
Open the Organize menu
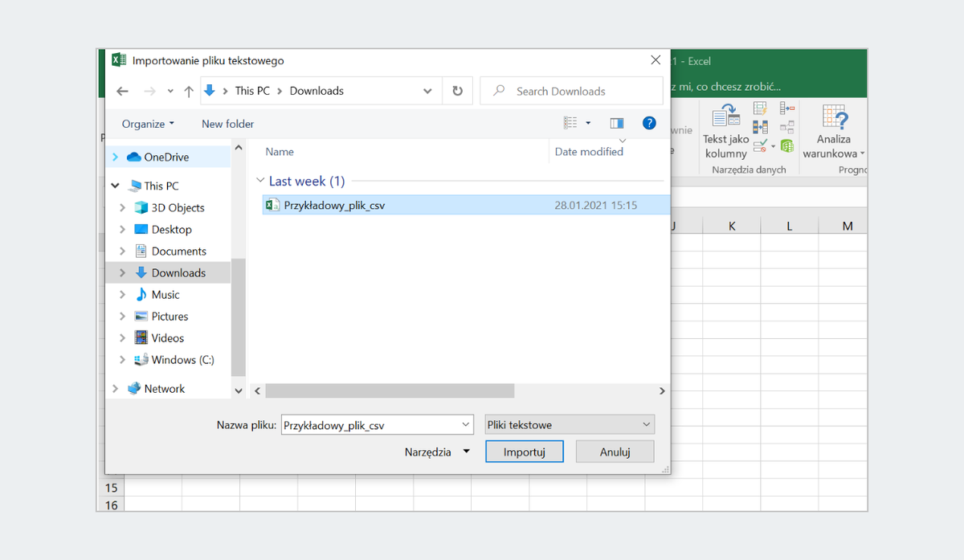click(x=149, y=124)
